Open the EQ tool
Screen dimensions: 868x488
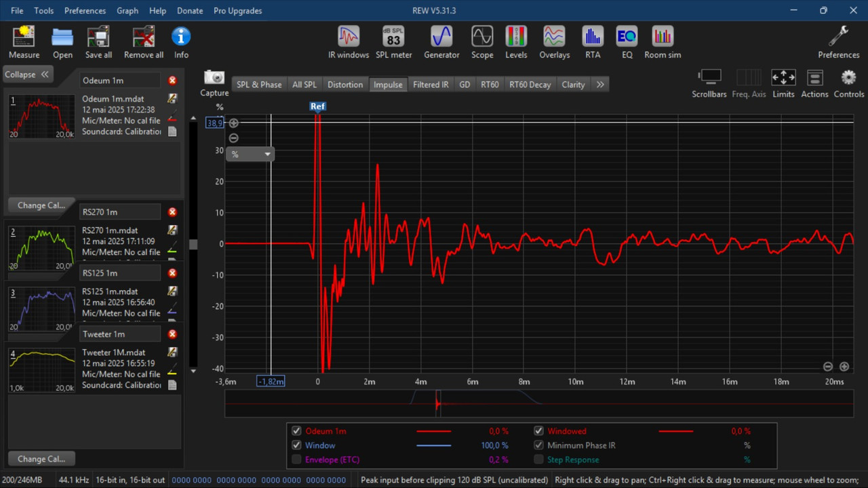click(x=627, y=43)
